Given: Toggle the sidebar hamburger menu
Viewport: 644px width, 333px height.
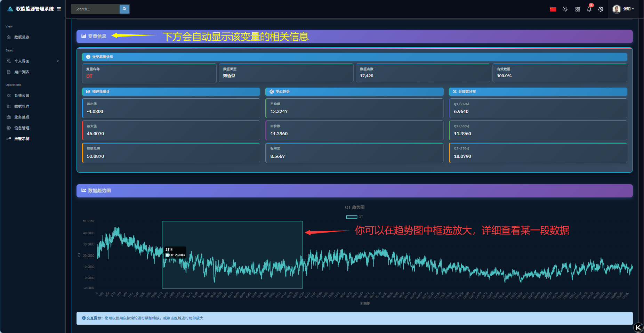Looking at the screenshot, I should pos(59,9).
